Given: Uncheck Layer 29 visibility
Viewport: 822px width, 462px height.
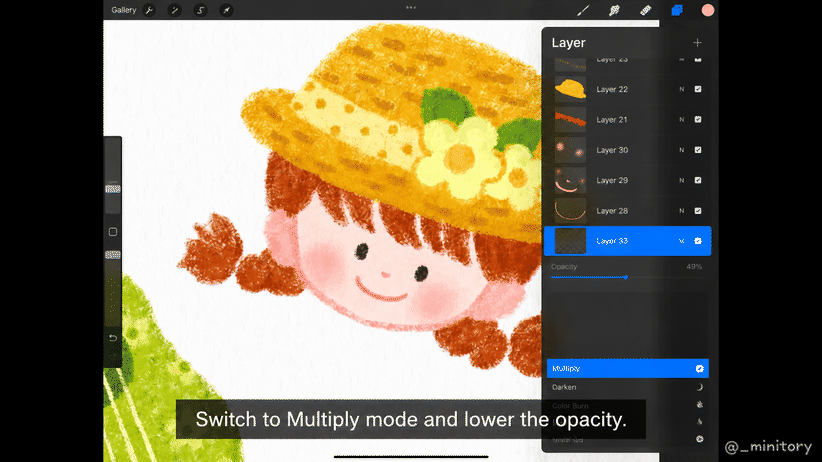Looking at the screenshot, I should tap(698, 180).
